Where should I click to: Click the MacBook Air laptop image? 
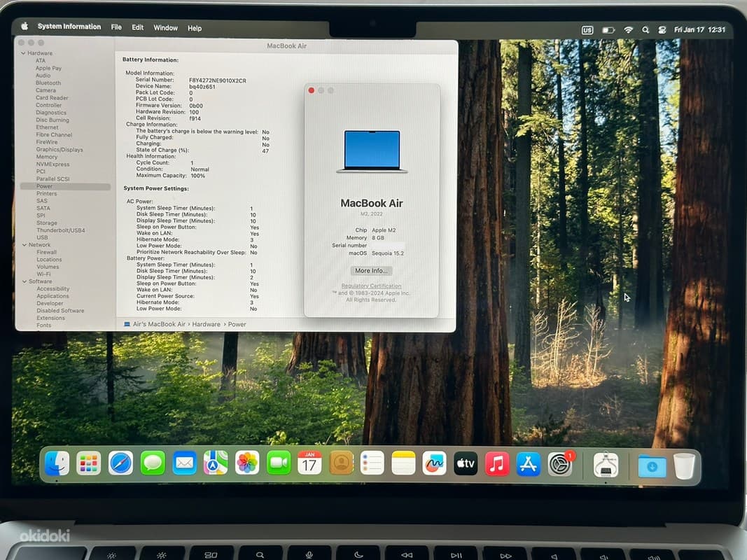click(372, 151)
